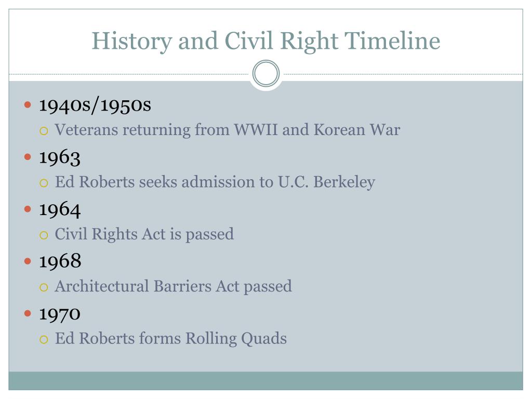Select the orange bullet beside 1968
Screen dimensions: 532x399
pyautogui.click(x=28, y=261)
